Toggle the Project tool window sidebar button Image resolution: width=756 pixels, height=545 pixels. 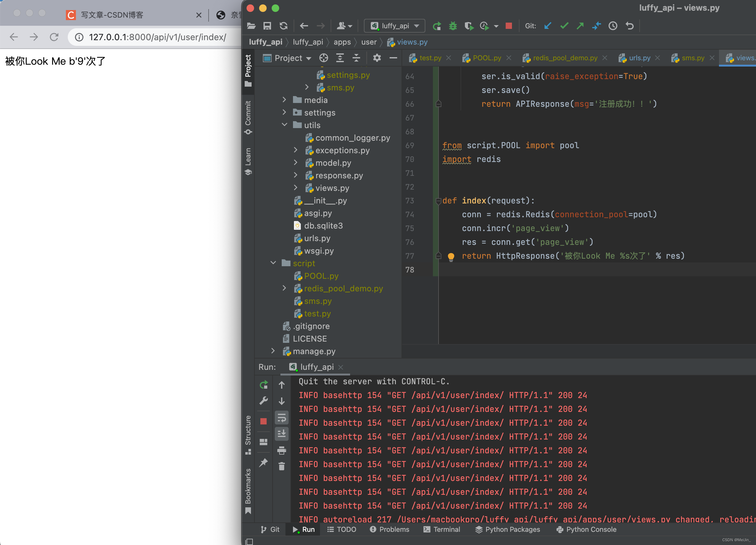(x=248, y=70)
